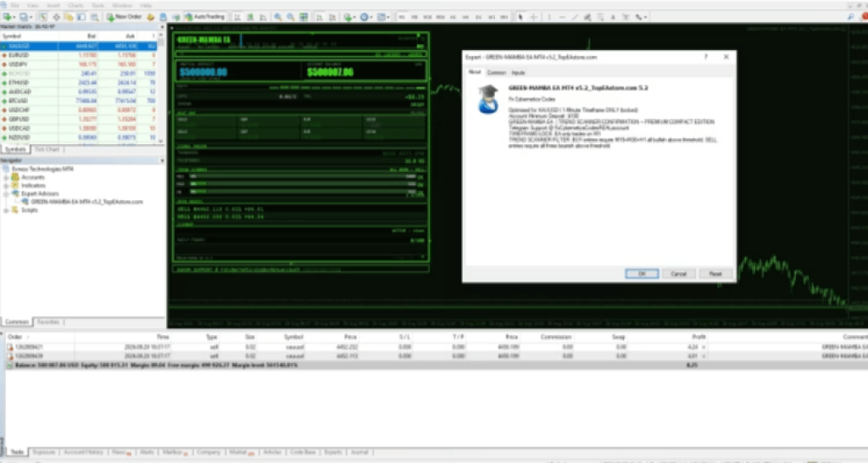Click Cancel in the Expert dialog
This screenshot has height=463, width=868.
pyautogui.click(x=679, y=274)
